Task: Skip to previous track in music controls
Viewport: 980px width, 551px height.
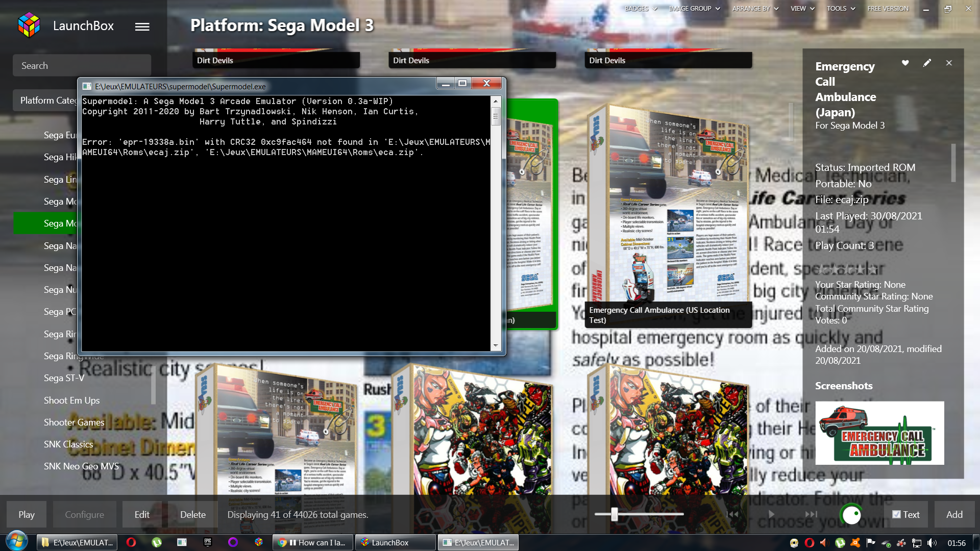Action: coord(732,514)
